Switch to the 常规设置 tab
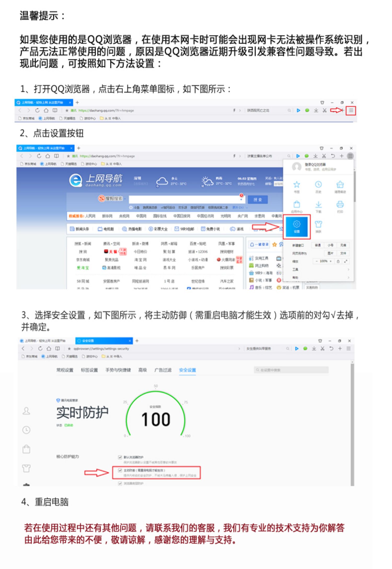This screenshot has height=569, width=392. click(x=65, y=370)
